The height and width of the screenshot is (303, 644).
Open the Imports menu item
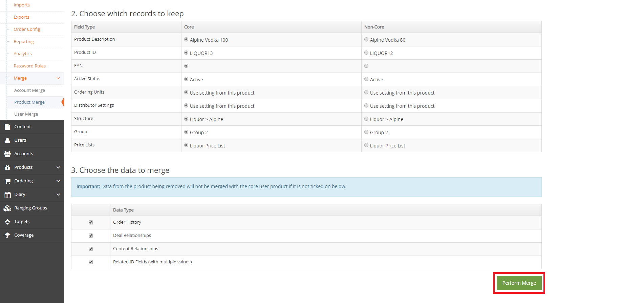pos(22,5)
